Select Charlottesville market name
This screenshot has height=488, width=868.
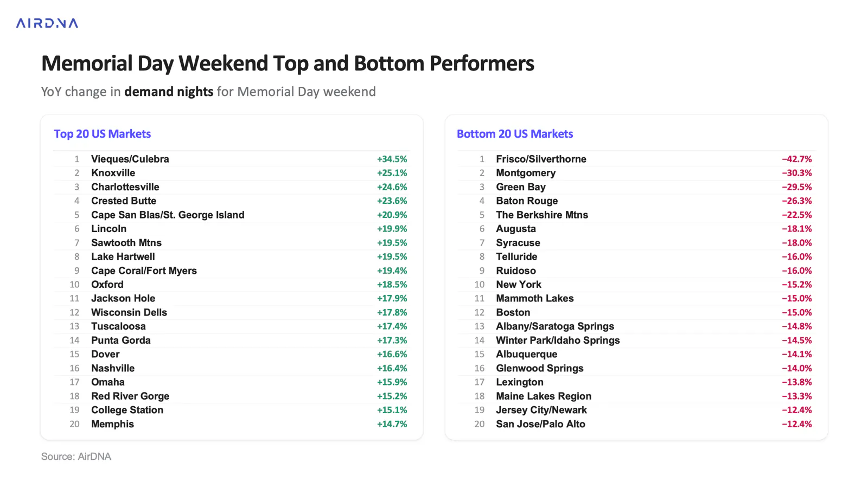click(125, 187)
